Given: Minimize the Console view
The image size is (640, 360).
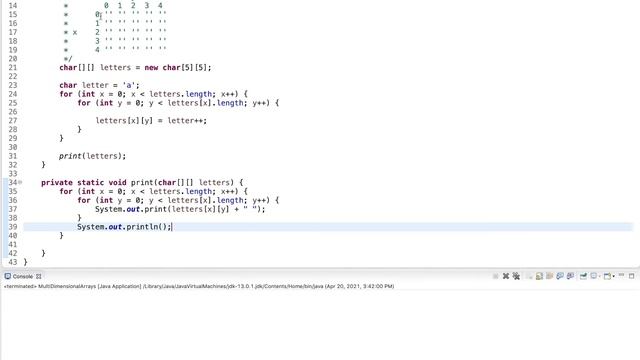Looking at the screenshot, I should pyautogui.click(x=621, y=276).
